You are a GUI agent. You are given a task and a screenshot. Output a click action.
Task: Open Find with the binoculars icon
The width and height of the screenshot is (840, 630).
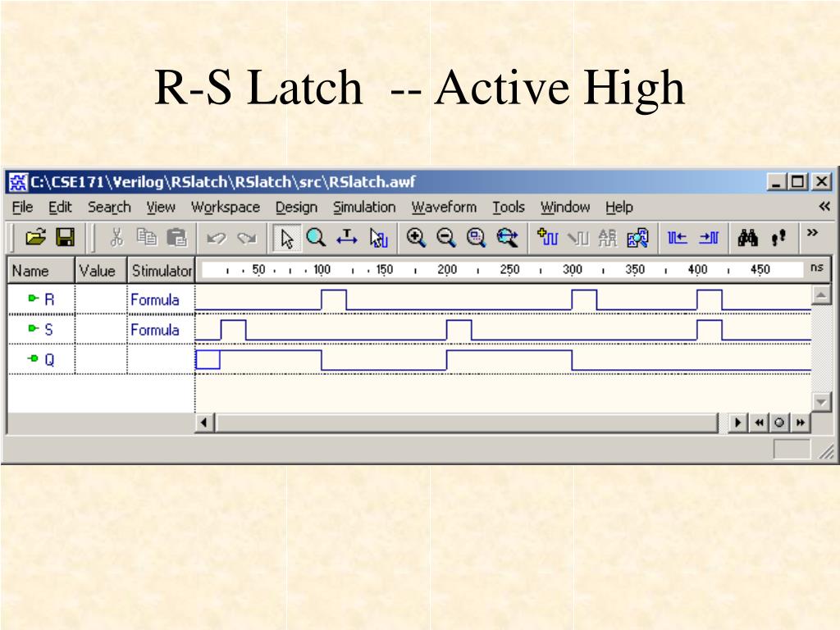(x=748, y=237)
